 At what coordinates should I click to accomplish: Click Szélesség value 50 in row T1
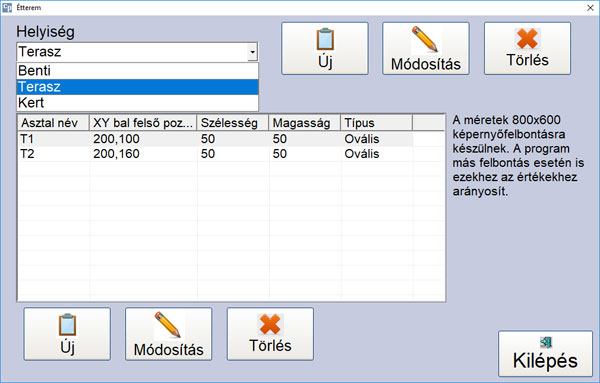(x=208, y=139)
